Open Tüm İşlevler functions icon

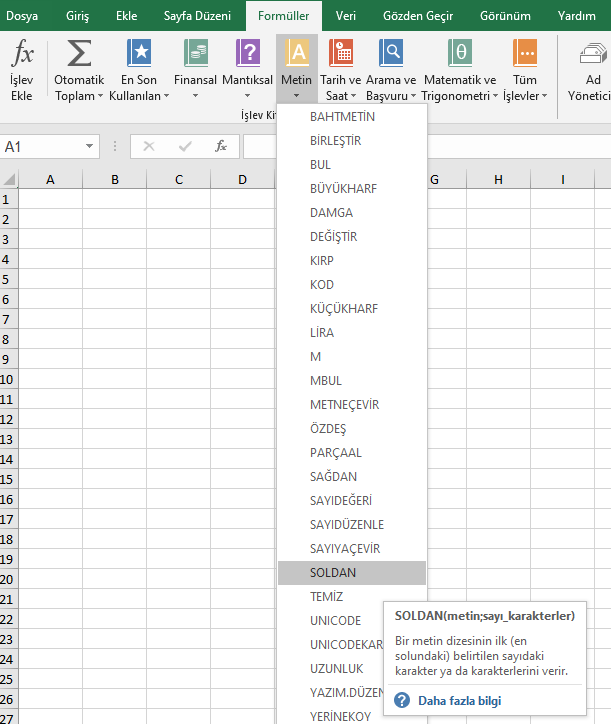tap(524, 55)
